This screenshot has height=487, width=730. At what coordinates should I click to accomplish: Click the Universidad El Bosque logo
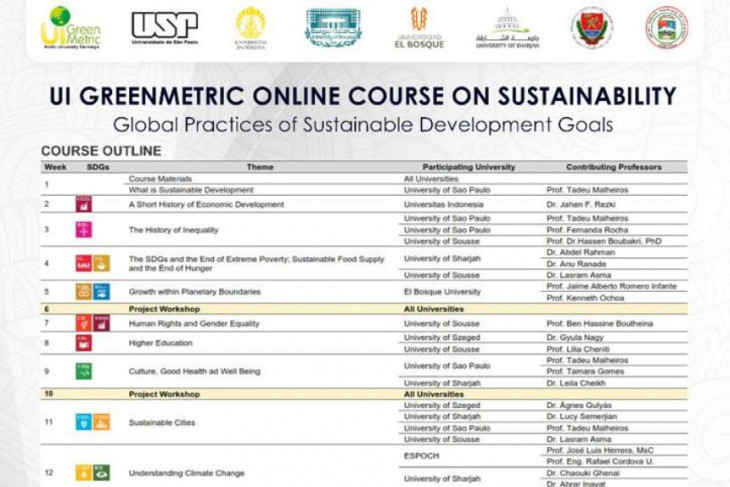(x=419, y=28)
